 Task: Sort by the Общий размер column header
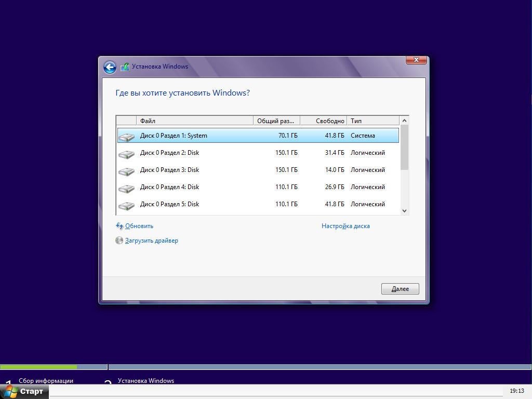tap(276, 121)
